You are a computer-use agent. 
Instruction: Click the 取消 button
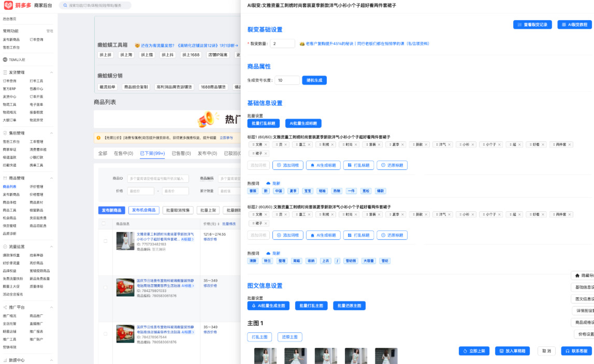pos(546,351)
